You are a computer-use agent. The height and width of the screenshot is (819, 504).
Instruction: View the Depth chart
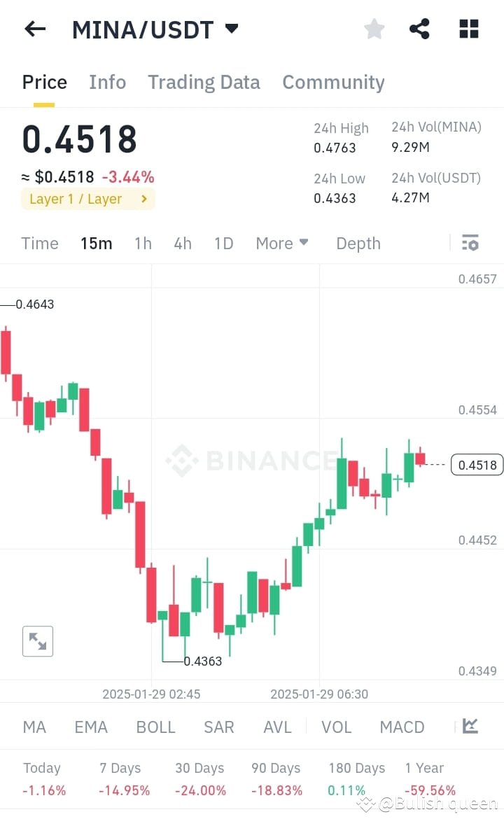(358, 243)
